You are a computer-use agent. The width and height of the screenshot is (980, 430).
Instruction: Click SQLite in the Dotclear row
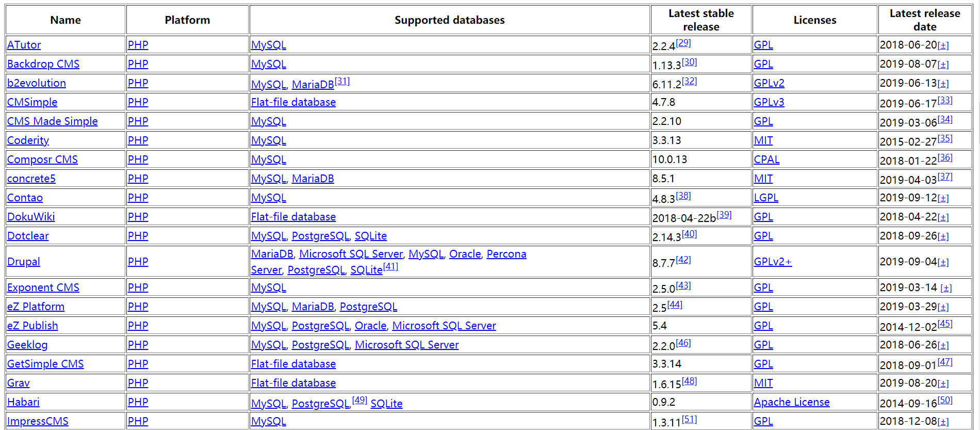click(370, 236)
